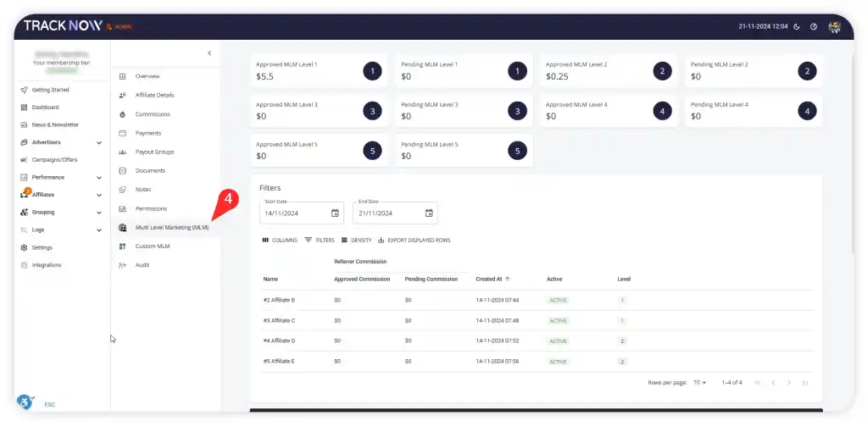Sort by Created At arrow icon
This screenshot has width=868, height=426.
508,279
